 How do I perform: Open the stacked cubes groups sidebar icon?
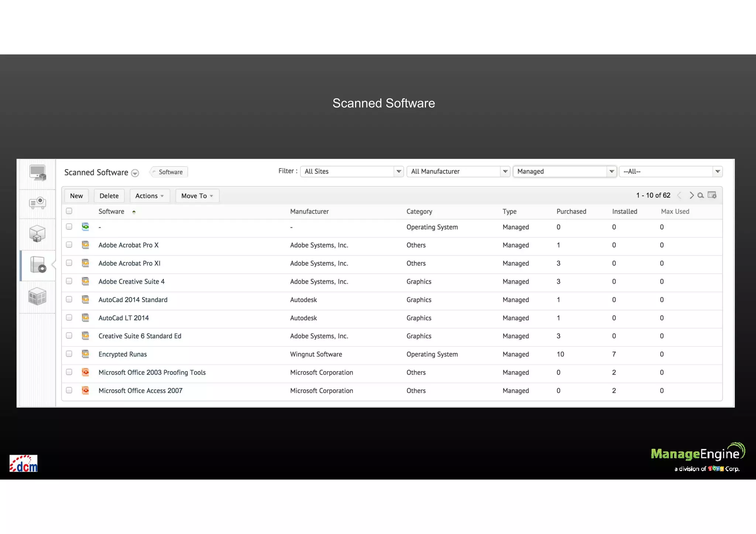(37, 296)
